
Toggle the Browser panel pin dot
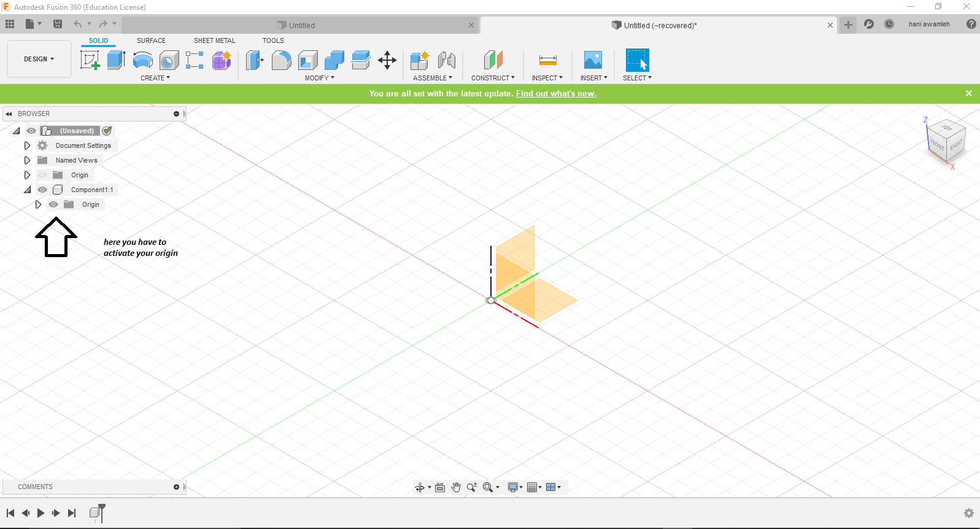coord(176,114)
